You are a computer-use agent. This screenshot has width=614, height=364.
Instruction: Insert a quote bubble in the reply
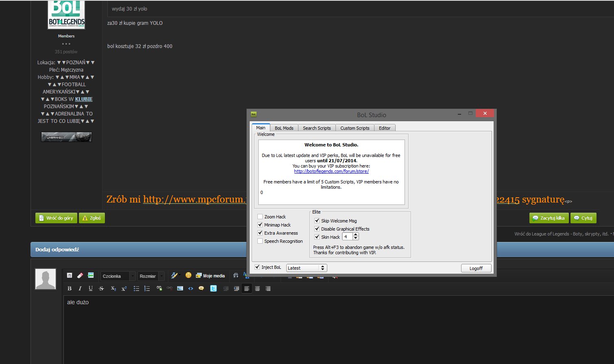click(x=201, y=288)
